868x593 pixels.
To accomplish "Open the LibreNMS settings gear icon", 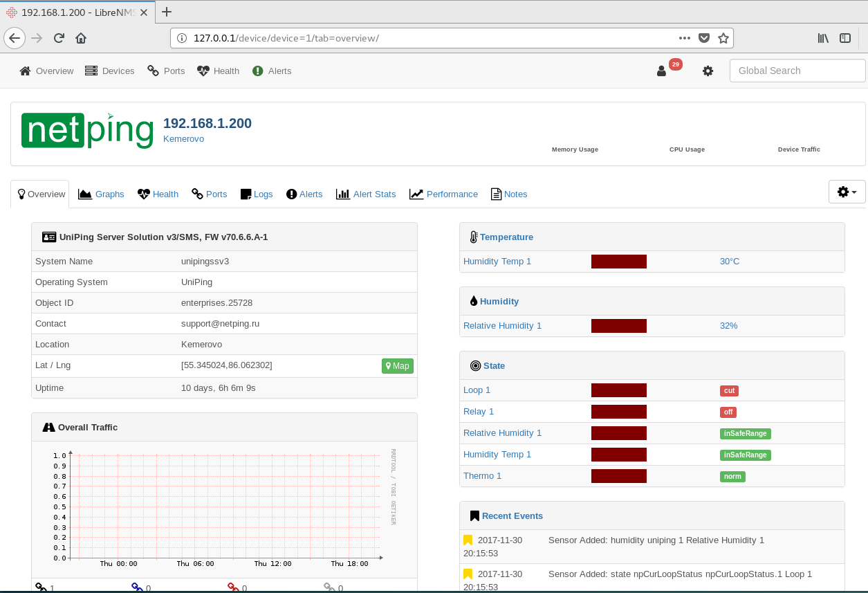I will 708,71.
